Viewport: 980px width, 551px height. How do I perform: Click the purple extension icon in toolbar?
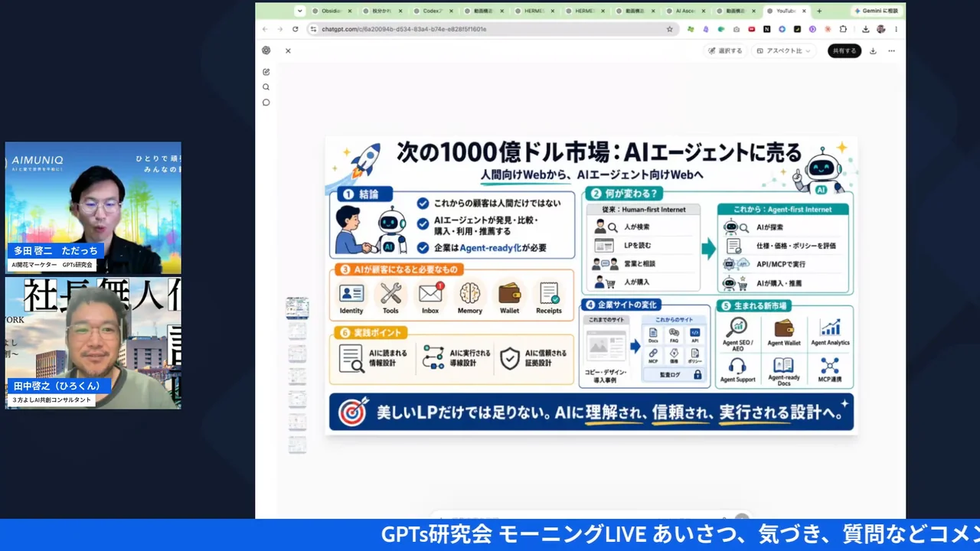coord(706,29)
